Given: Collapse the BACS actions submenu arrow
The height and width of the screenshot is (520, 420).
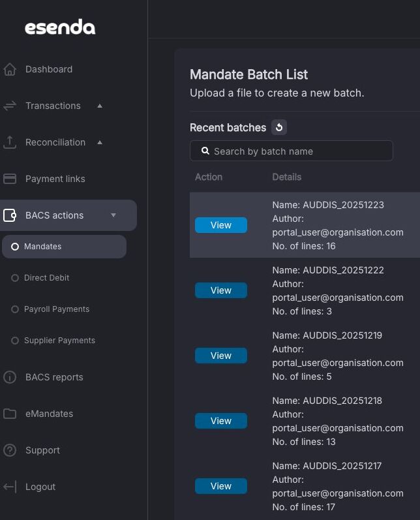Looking at the screenshot, I should click(x=113, y=215).
